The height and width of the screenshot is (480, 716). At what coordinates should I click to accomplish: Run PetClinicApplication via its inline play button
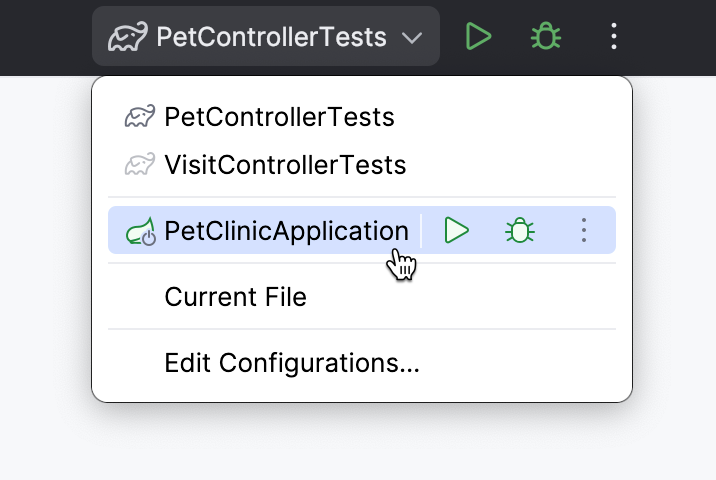[x=457, y=231]
